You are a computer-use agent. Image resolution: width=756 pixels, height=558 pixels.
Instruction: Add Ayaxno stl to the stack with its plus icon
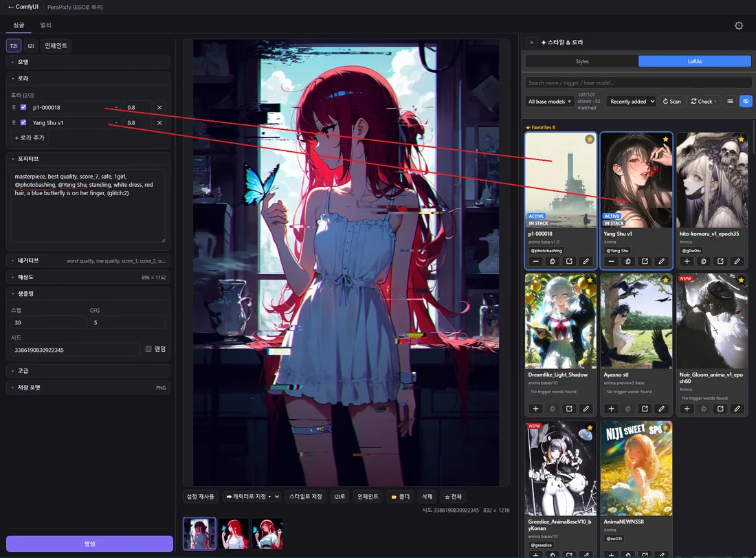(612, 408)
